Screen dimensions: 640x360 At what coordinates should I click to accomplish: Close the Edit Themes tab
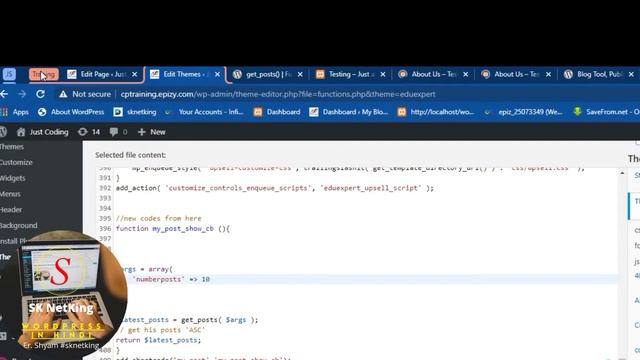tap(218, 74)
